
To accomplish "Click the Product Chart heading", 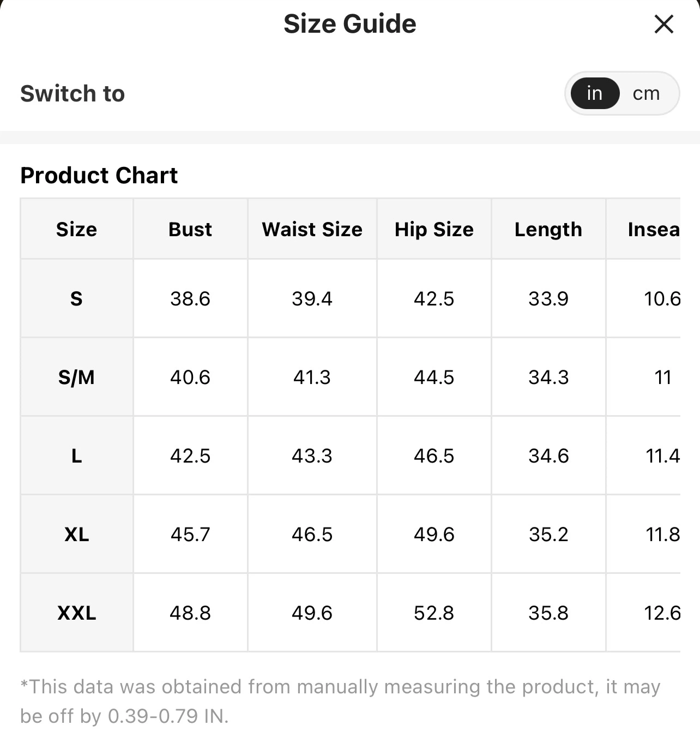I will pyautogui.click(x=99, y=176).
